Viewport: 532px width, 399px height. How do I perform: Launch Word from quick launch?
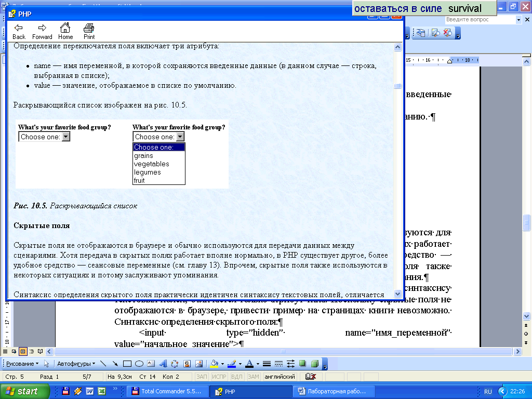[x=90, y=391]
